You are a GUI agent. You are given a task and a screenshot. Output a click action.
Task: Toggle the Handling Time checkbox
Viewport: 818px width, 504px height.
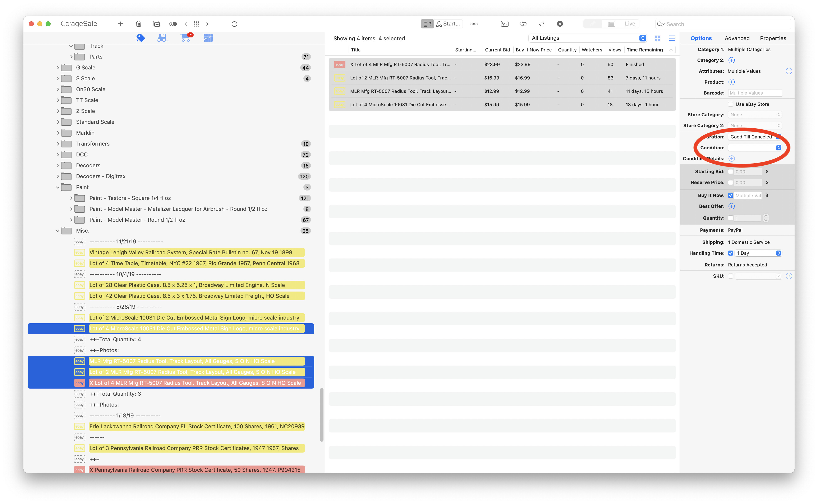730,253
